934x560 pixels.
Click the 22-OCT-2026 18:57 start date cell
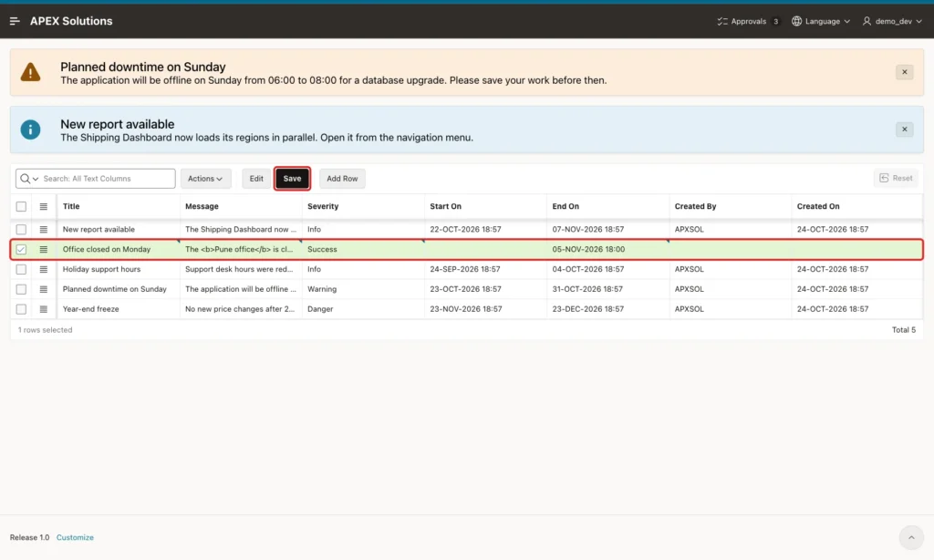485,229
